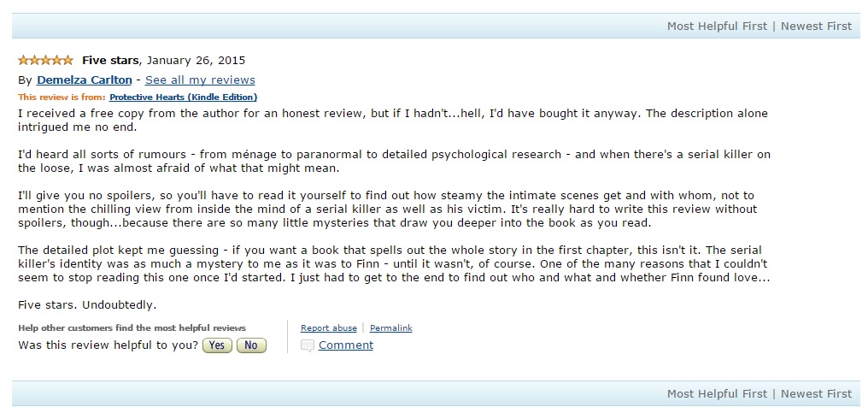This screenshot has height=413, width=868.
Task: Click the "Help other customers find" heading text
Action: (x=132, y=328)
